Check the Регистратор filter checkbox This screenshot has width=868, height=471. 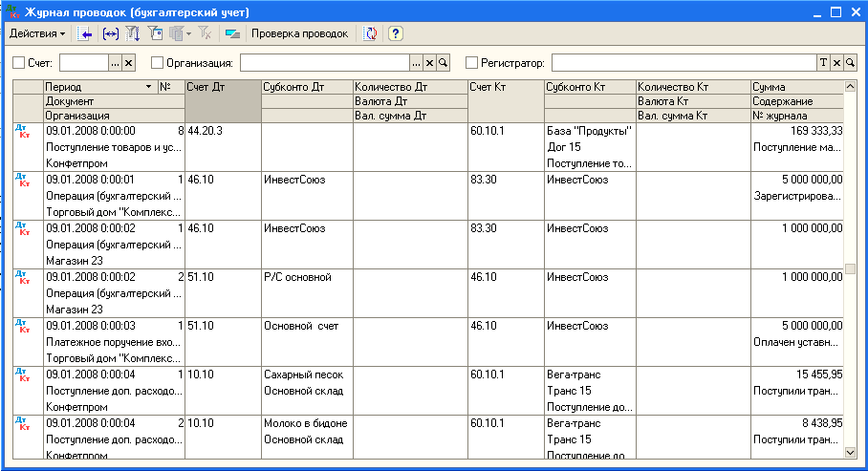click(x=471, y=63)
